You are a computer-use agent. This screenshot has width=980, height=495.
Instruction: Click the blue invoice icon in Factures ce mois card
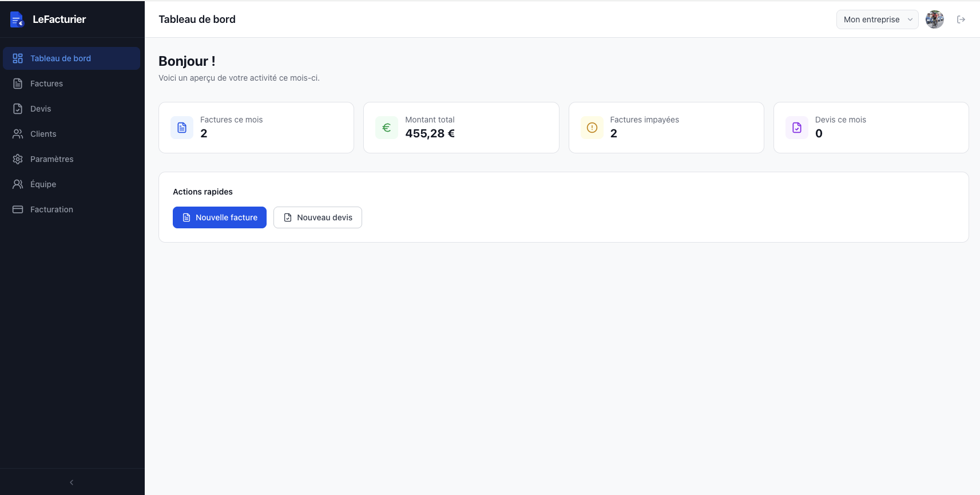(x=182, y=128)
